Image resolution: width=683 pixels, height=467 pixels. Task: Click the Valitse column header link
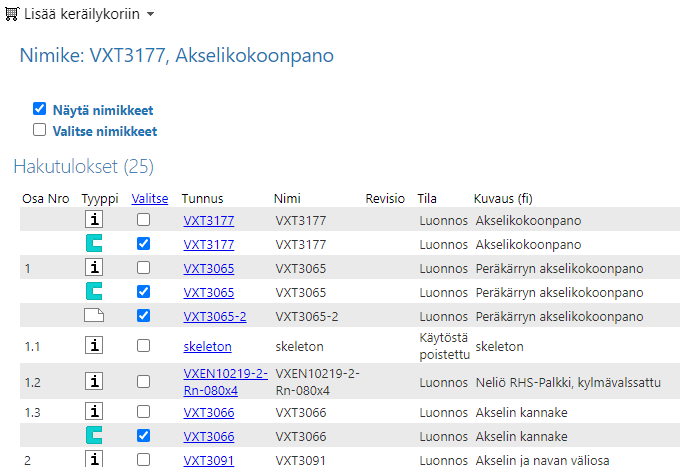pyautogui.click(x=150, y=198)
